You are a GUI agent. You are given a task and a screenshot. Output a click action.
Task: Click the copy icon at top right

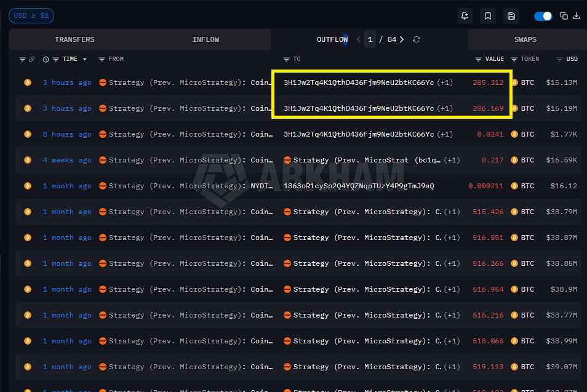tap(564, 16)
